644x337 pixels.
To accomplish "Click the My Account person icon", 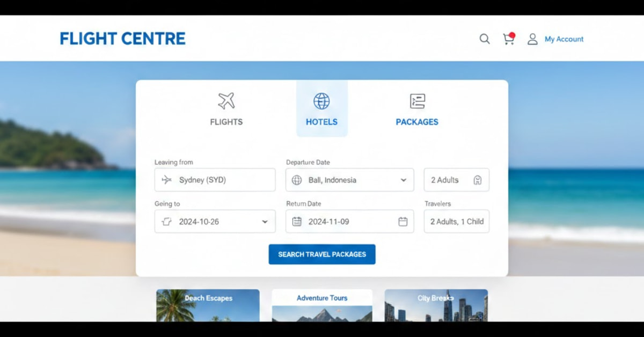I will coord(532,39).
